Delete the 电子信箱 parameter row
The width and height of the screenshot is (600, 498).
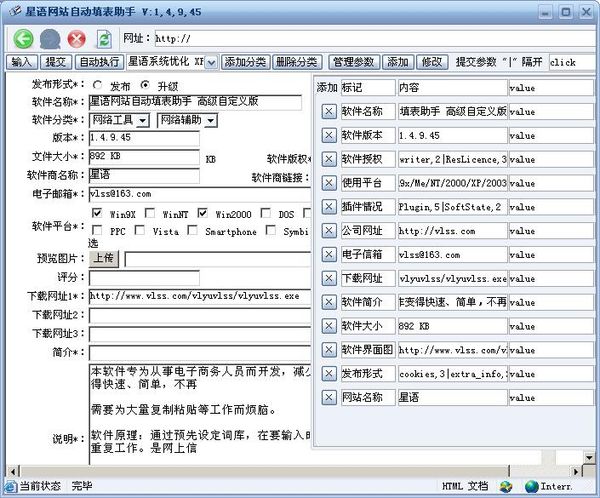[329, 255]
